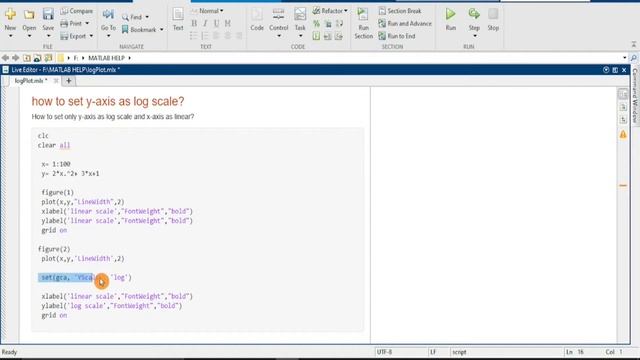Expand the Export dropdown arrow

91,36
